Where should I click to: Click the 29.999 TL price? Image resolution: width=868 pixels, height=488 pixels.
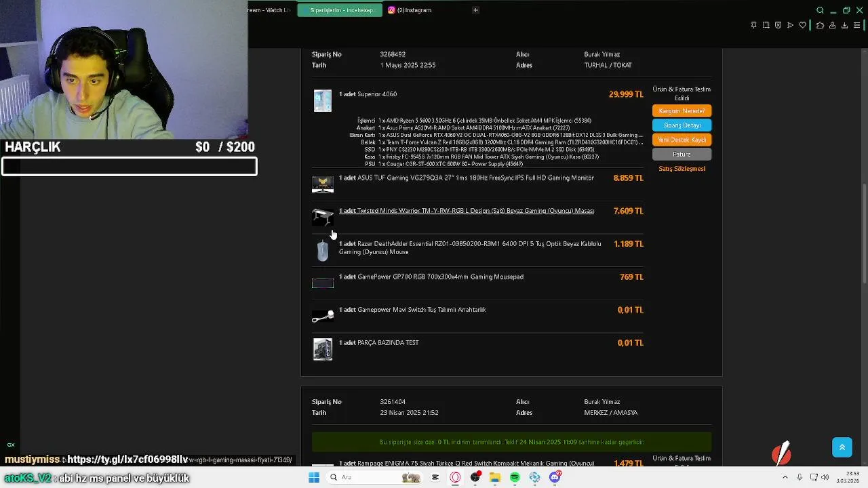pos(626,94)
